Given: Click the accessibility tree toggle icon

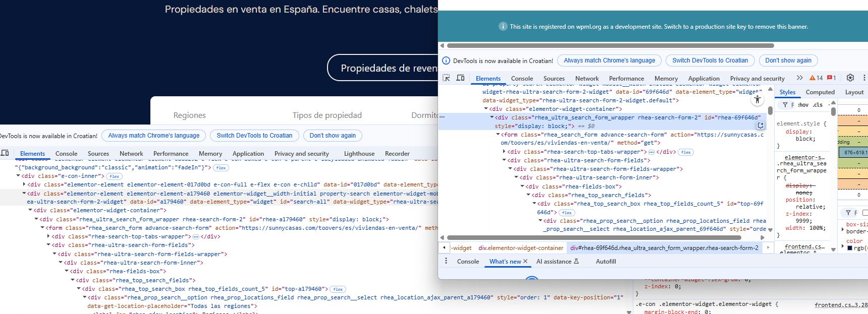Looking at the screenshot, I should pos(757,100).
